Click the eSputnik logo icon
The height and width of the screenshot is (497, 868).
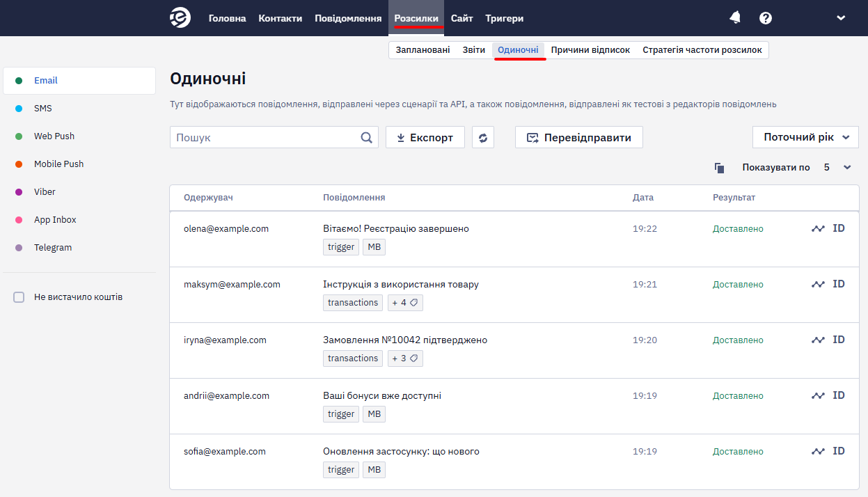click(x=180, y=18)
